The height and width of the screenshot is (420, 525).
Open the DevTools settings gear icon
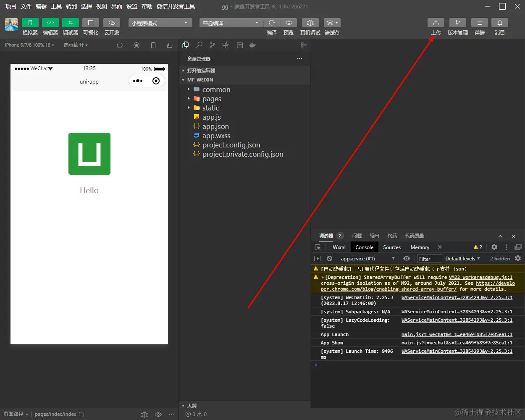(494, 247)
